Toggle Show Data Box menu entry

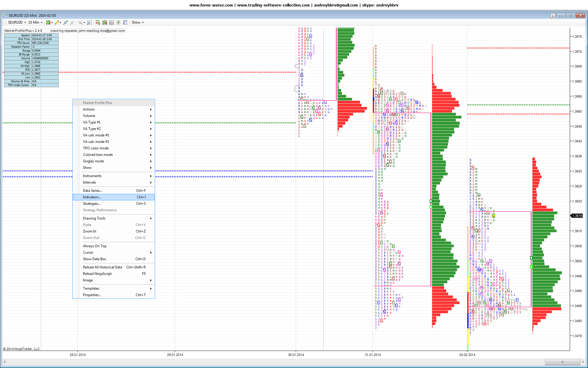(x=94, y=259)
